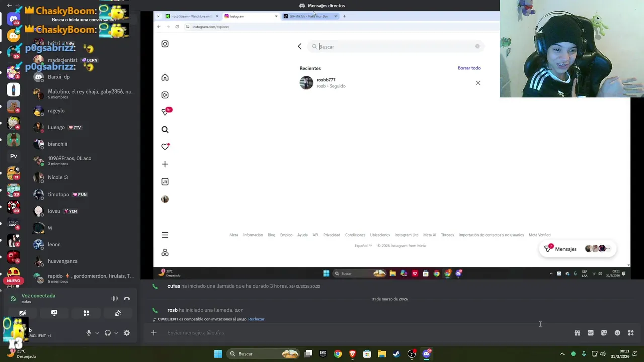The width and height of the screenshot is (644, 362).
Task: Open Discord apps icon in message bar
Action: pos(631,333)
